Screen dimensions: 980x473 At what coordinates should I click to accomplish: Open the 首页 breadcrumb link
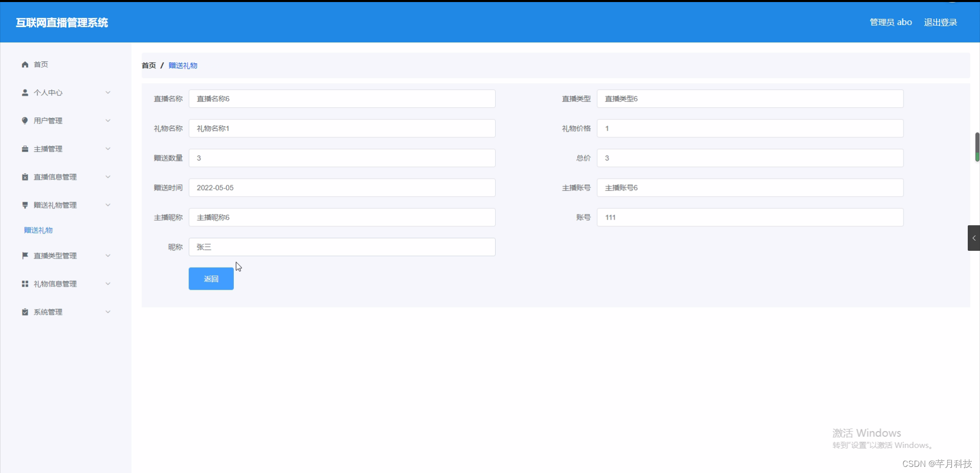[149, 65]
